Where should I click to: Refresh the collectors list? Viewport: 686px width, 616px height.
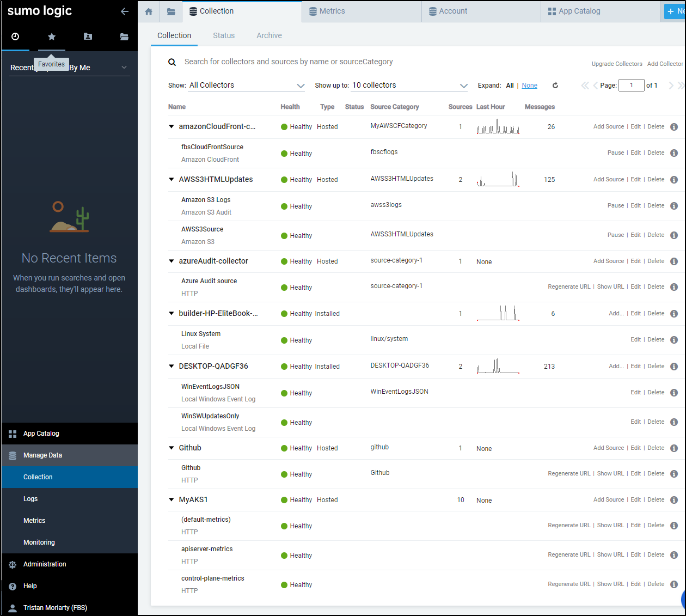coord(555,86)
